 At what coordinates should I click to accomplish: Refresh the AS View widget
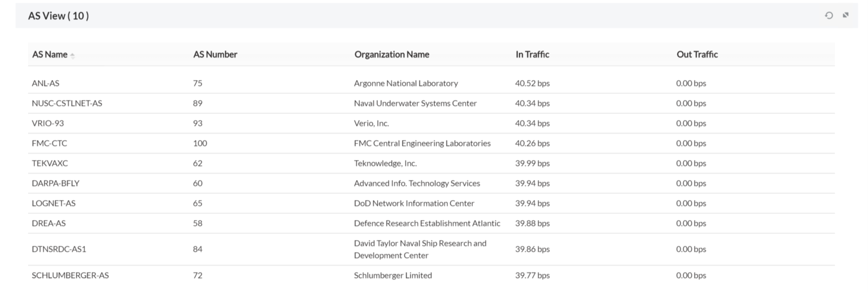tap(829, 16)
